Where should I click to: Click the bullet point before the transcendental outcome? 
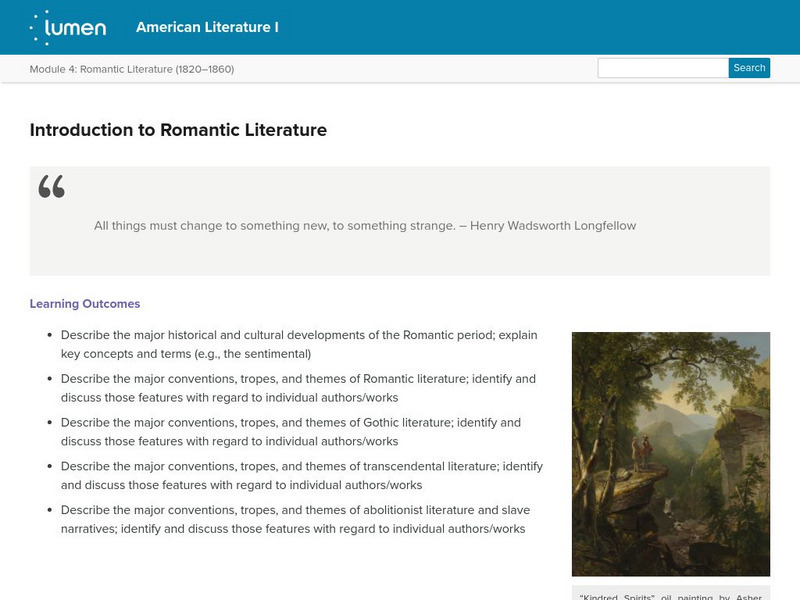click(49, 467)
